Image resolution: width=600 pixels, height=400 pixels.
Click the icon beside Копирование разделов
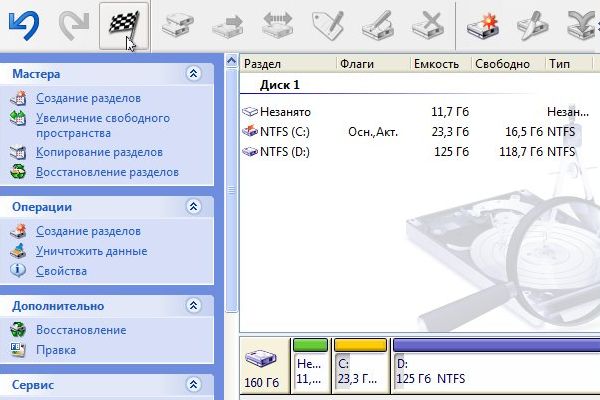point(18,152)
